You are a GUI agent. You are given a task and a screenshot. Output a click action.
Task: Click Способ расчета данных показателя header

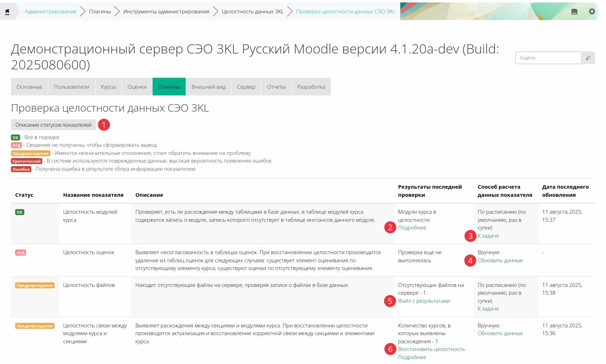[x=505, y=191]
